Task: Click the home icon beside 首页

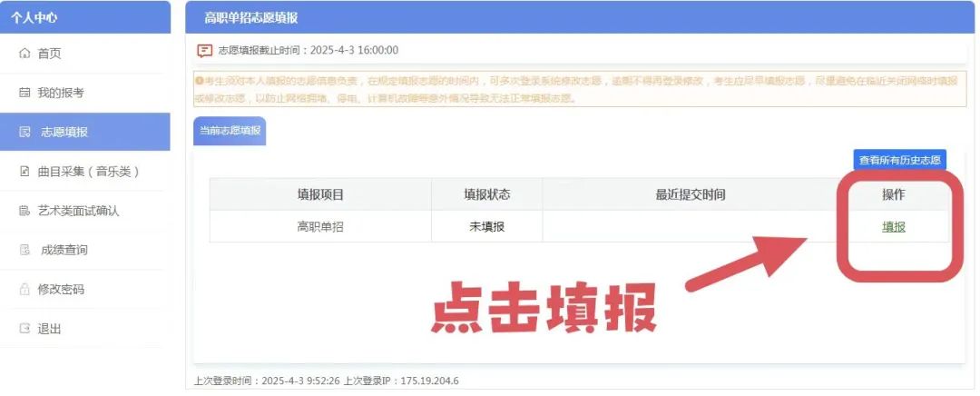Action: tap(24, 54)
